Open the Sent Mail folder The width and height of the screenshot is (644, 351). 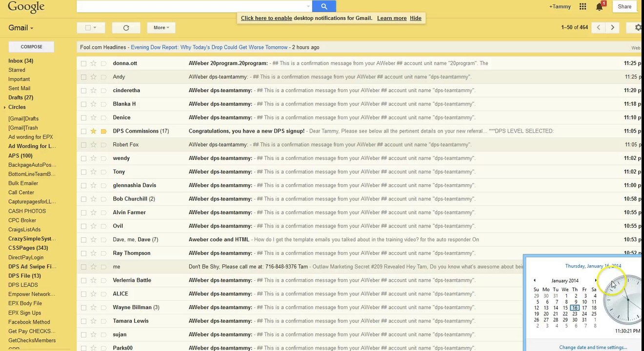[19, 88]
